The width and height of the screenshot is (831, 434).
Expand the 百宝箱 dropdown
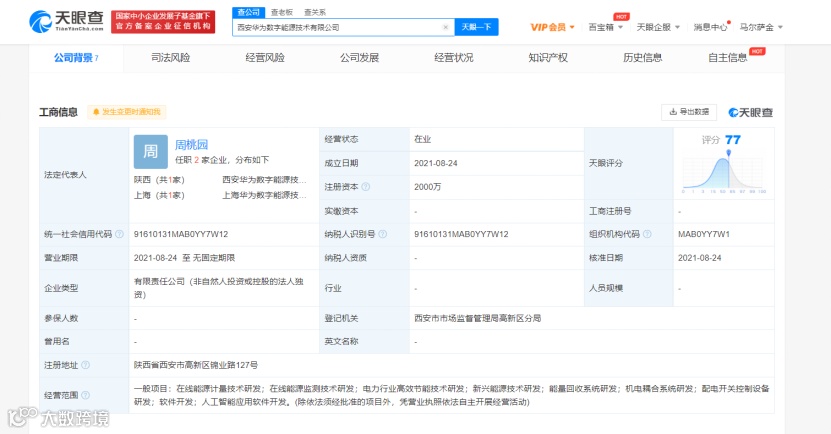(605, 27)
